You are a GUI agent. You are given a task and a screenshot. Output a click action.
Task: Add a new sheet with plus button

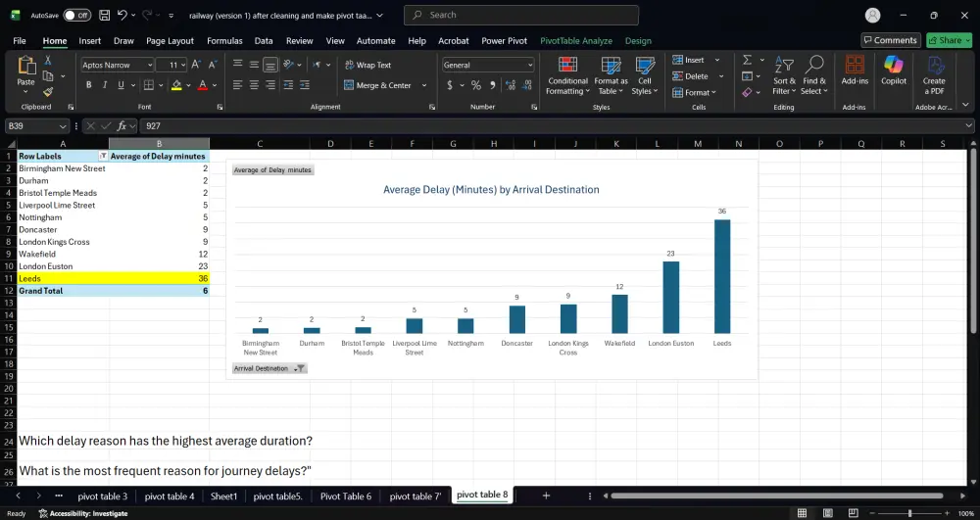[546, 496]
